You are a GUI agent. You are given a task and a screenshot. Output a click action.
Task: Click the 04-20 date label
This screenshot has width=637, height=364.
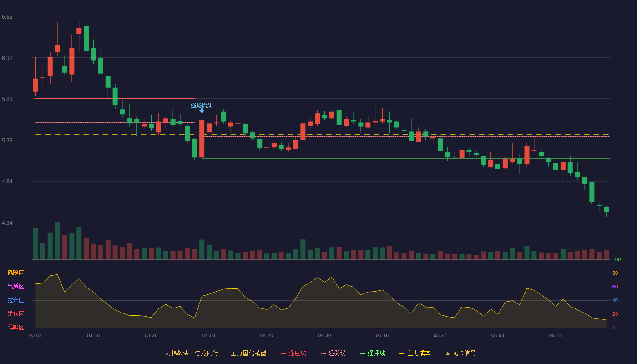[267, 335]
